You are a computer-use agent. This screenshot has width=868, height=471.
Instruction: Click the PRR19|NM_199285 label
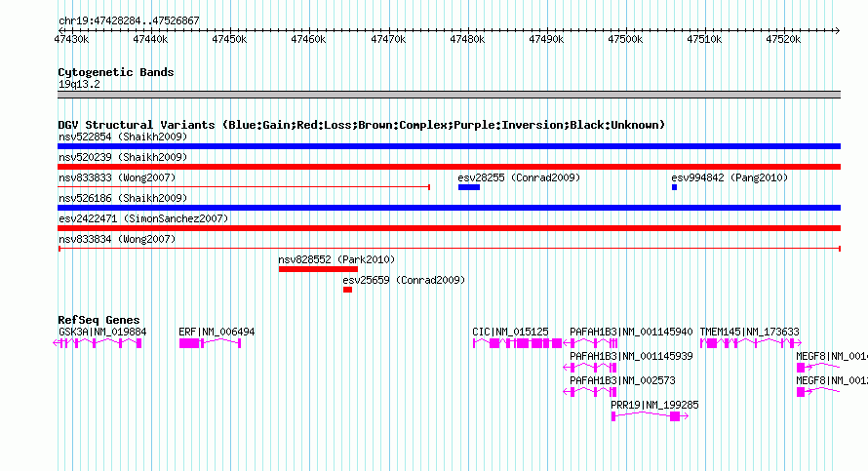[654, 405]
